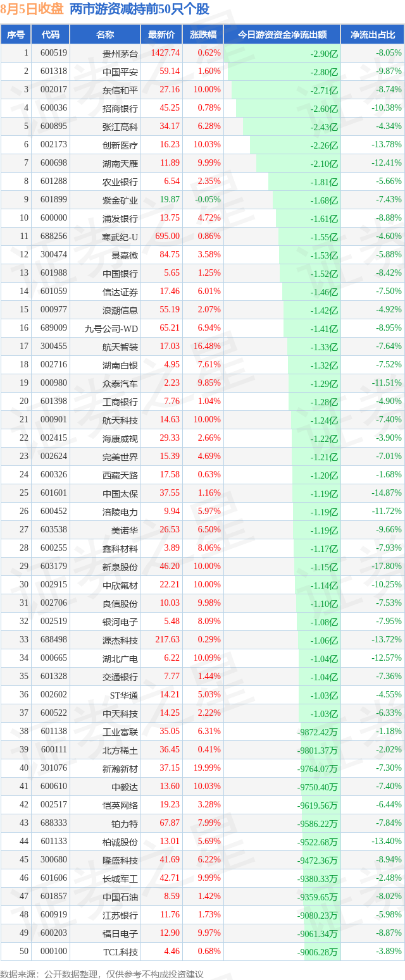The height and width of the screenshot is (980, 405).
Task: Select the 中毅达 name cell
Action: click(x=125, y=787)
